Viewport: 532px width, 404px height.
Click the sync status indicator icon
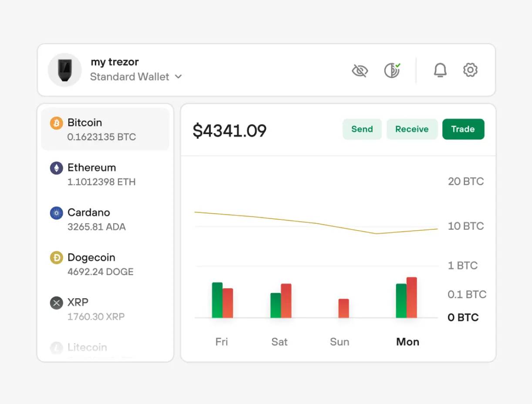pos(391,70)
